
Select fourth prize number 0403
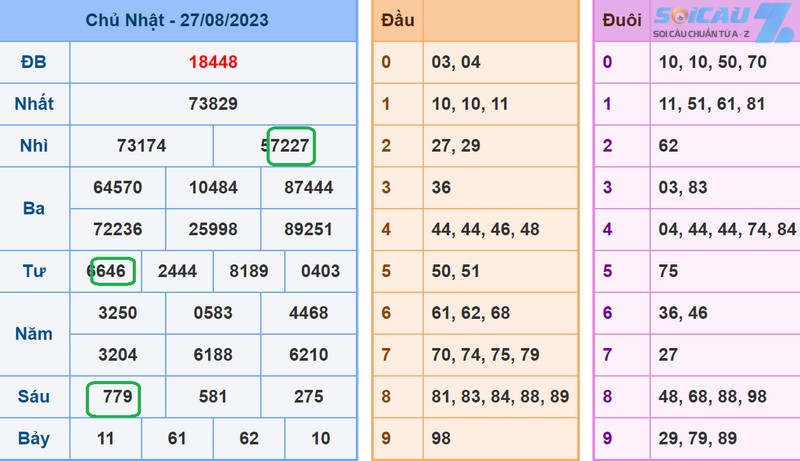point(320,271)
